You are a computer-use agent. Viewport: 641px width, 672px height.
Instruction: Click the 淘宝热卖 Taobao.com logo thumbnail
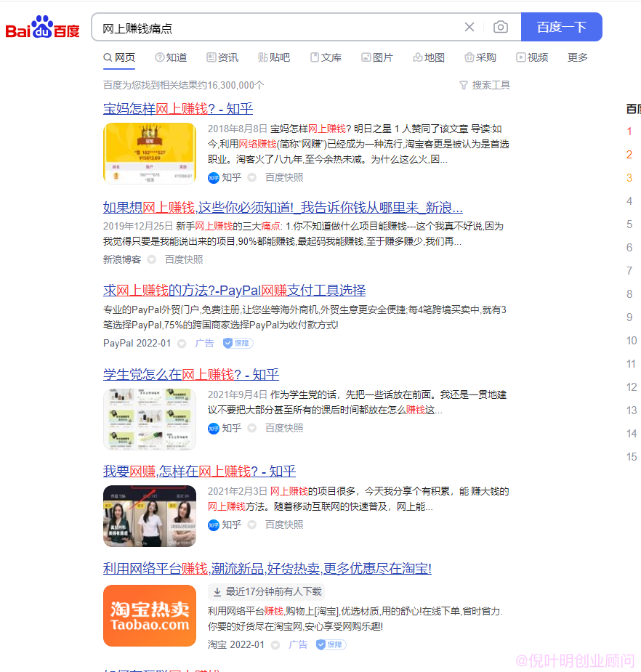[x=150, y=615]
